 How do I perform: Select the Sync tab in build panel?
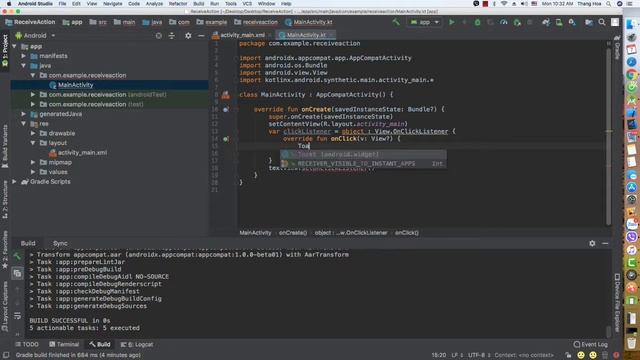[60, 243]
